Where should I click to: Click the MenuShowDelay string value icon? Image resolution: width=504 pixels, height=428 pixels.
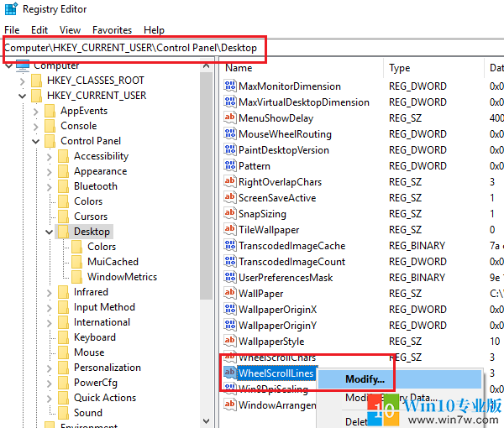point(230,117)
